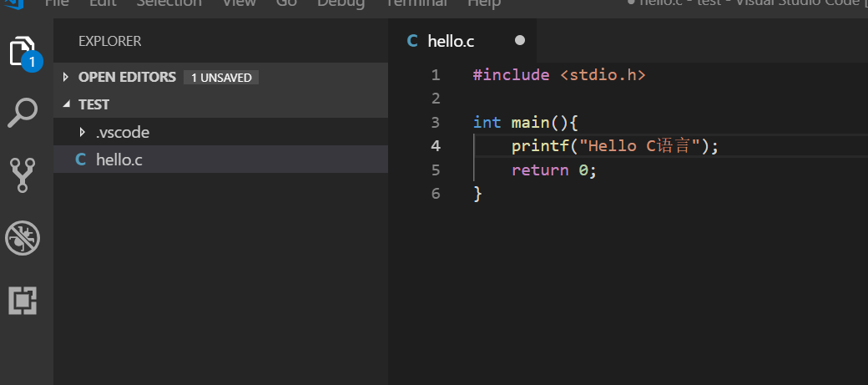This screenshot has height=385, width=868.
Task: Click the EXPLORER panel title
Action: (109, 41)
